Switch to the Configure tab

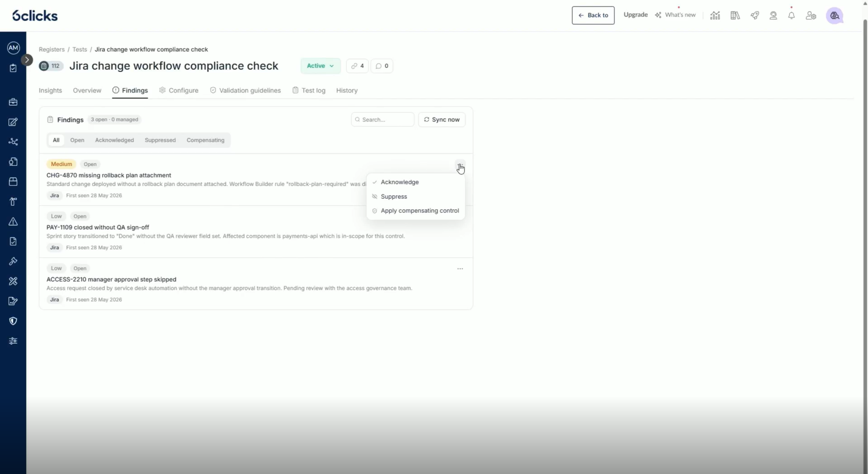[179, 91]
